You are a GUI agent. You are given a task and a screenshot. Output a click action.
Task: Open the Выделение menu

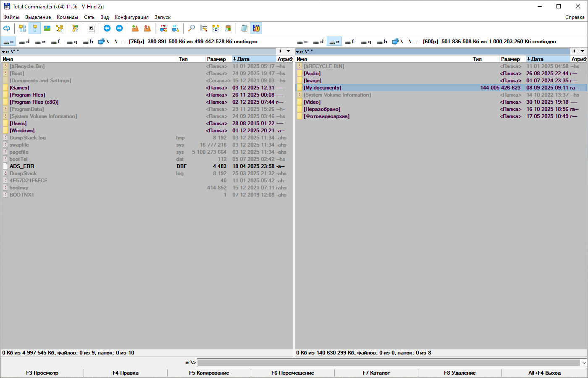coord(38,17)
